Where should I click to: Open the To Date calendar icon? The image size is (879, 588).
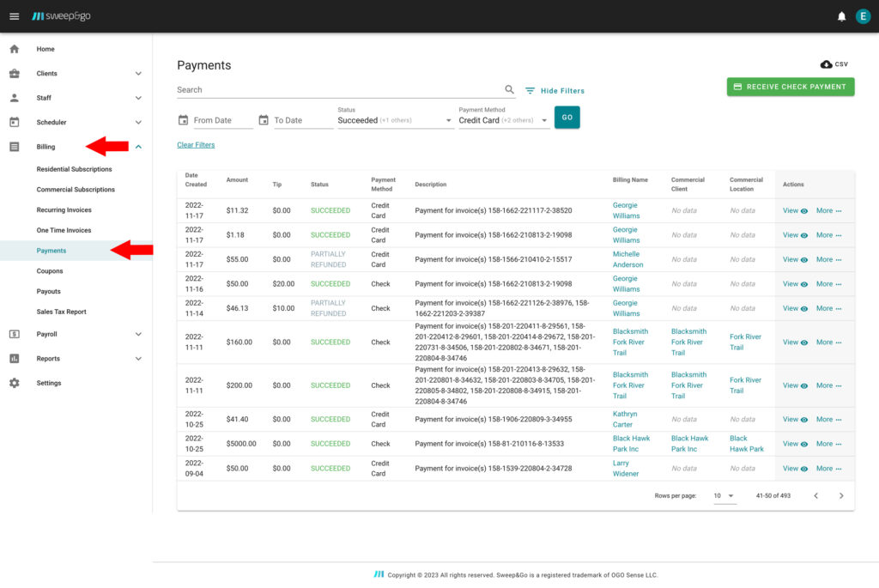pyautogui.click(x=264, y=120)
